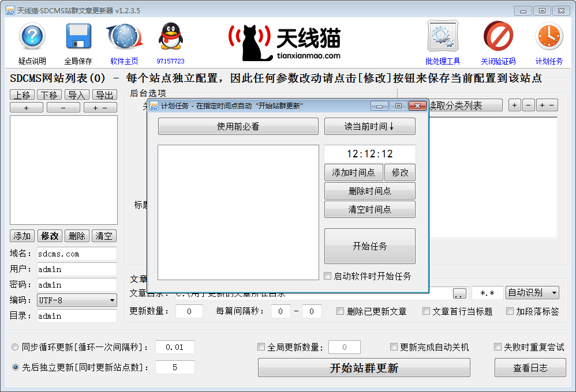Open 查看日志 button

[x=530, y=367]
